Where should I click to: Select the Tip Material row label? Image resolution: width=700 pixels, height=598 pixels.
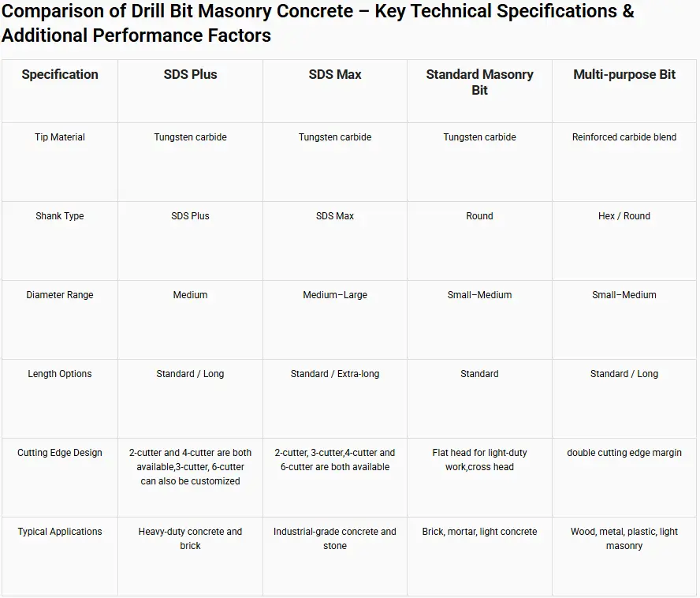point(60,137)
